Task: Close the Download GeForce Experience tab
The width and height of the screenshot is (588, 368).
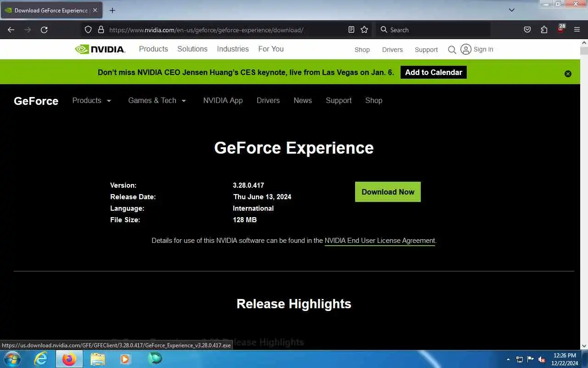Action: click(95, 10)
